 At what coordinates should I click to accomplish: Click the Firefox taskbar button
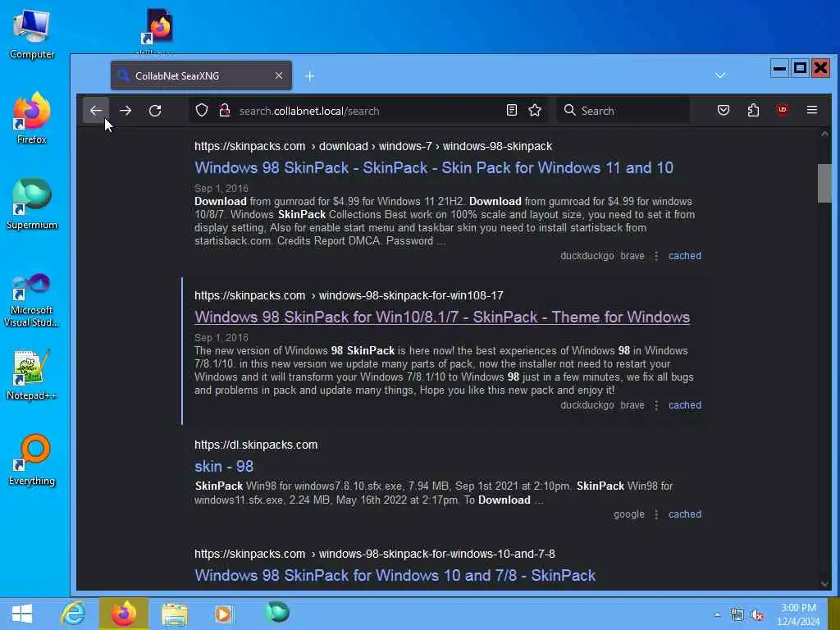[123, 614]
